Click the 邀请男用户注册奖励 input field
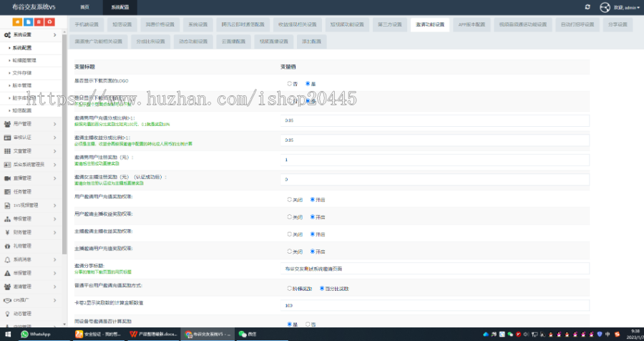Screen dimensions: 644x341 pos(435,160)
